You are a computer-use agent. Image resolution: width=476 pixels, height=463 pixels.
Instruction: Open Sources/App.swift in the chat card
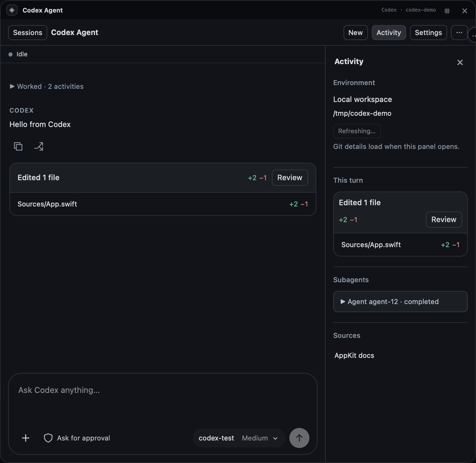pyautogui.click(x=163, y=204)
